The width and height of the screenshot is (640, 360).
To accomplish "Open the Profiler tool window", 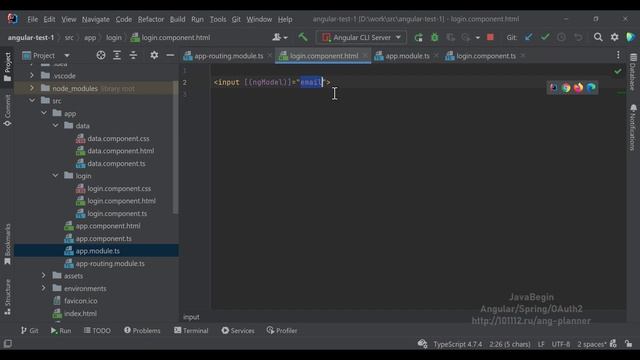I will (x=282, y=330).
